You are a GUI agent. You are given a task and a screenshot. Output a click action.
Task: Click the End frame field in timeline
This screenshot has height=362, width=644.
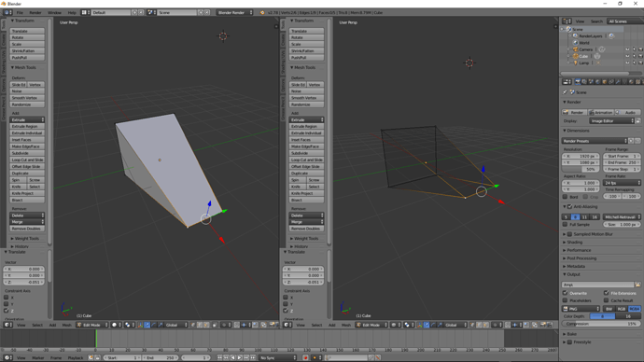(160, 358)
